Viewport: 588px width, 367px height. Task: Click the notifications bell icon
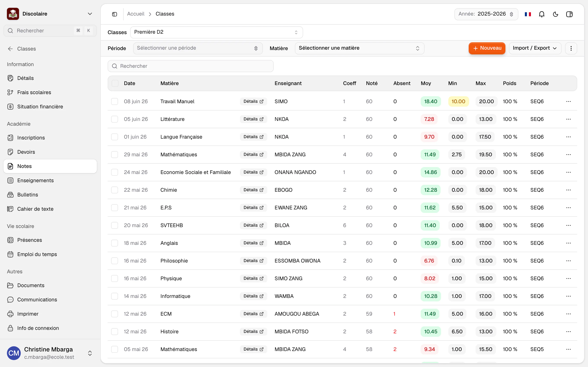[542, 14]
